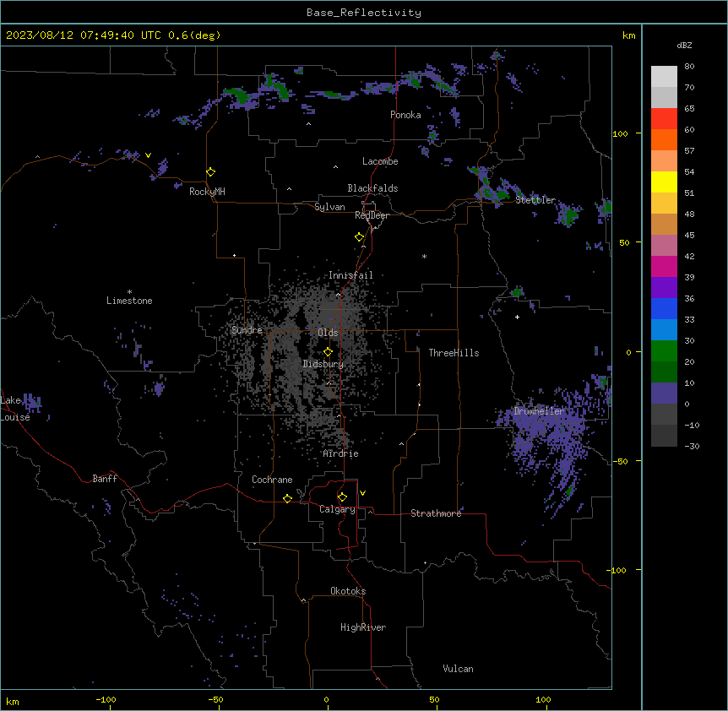Click the Banff town label

coord(105,479)
